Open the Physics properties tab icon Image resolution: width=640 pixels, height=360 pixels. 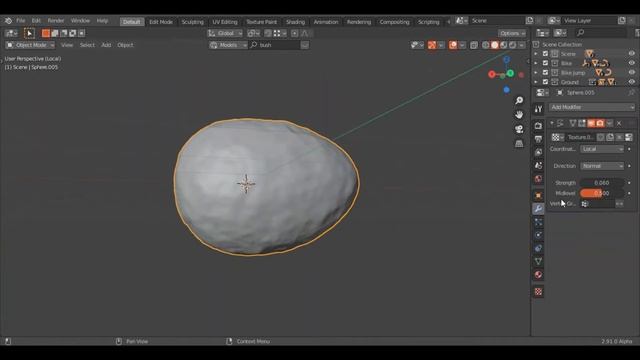pos(538,235)
